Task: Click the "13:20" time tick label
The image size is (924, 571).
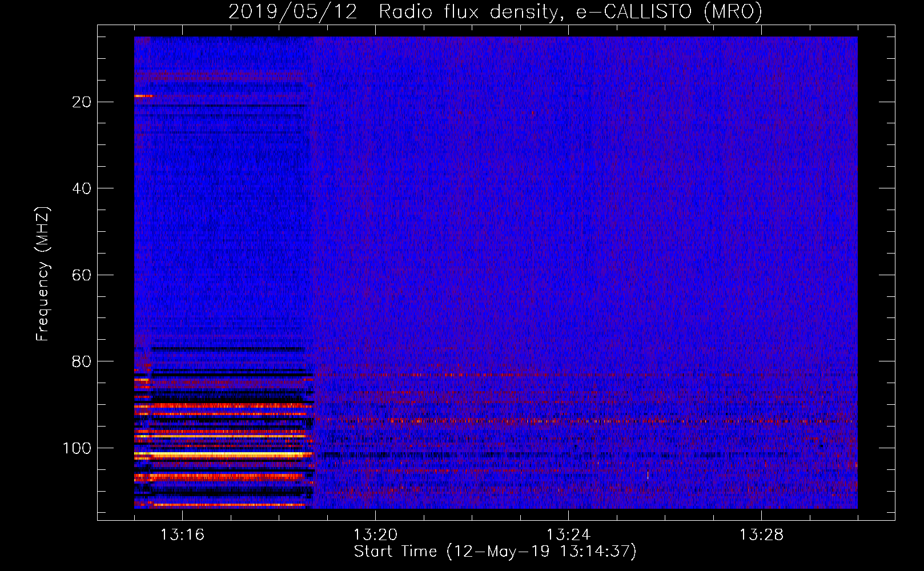Action: (x=375, y=535)
